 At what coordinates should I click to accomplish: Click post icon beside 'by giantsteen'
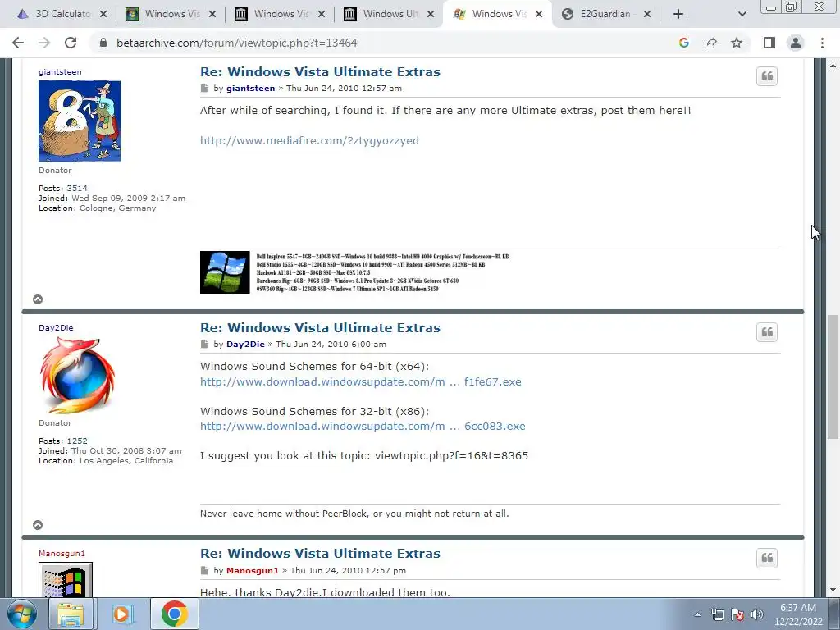pyautogui.click(x=204, y=89)
